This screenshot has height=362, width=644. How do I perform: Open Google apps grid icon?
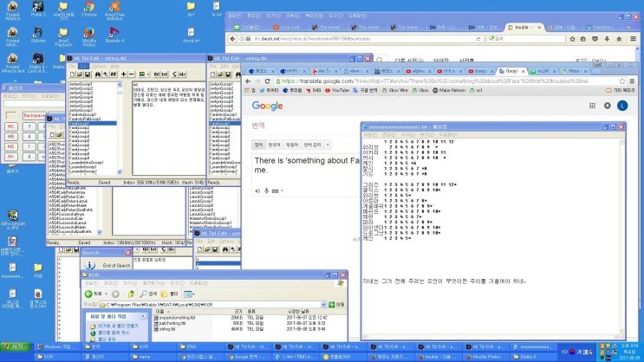pyautogui.click(x=592, y=106)
